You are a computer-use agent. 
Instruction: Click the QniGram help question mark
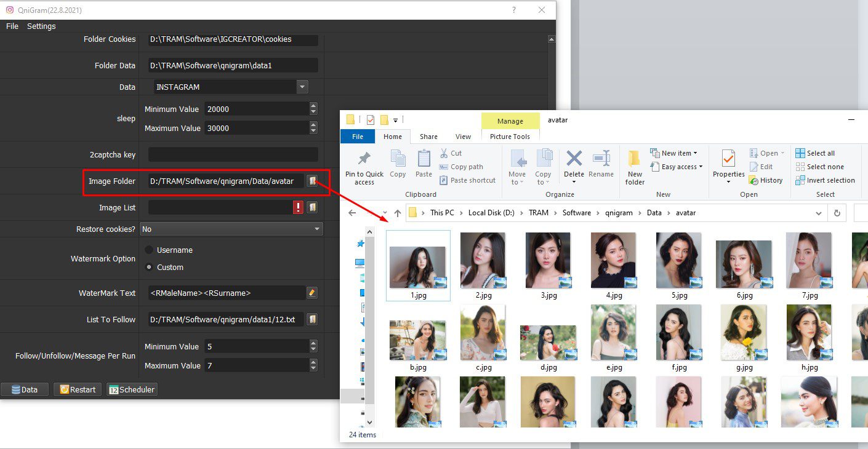click(514, 10)
